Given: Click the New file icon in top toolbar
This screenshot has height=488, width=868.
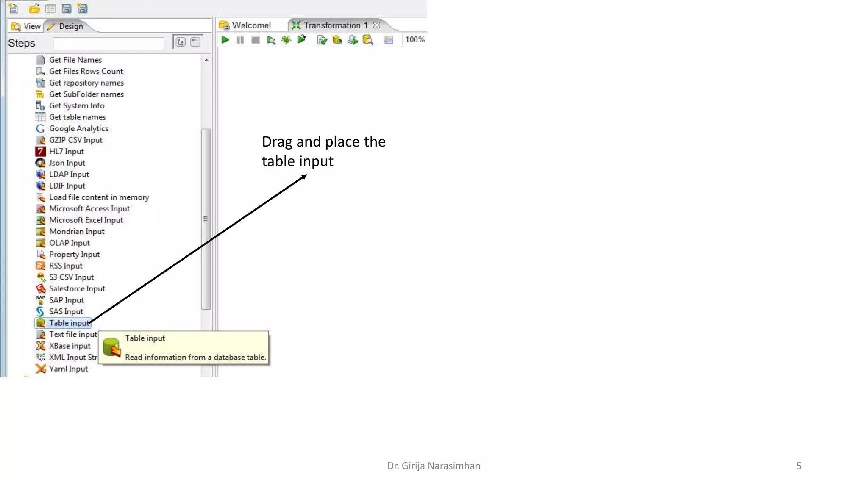Looking at the screenshot, I should [x=14, y=8].
